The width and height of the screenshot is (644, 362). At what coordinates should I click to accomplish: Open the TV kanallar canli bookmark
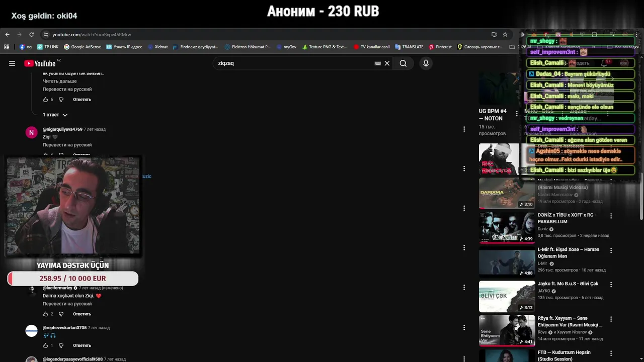371,47
